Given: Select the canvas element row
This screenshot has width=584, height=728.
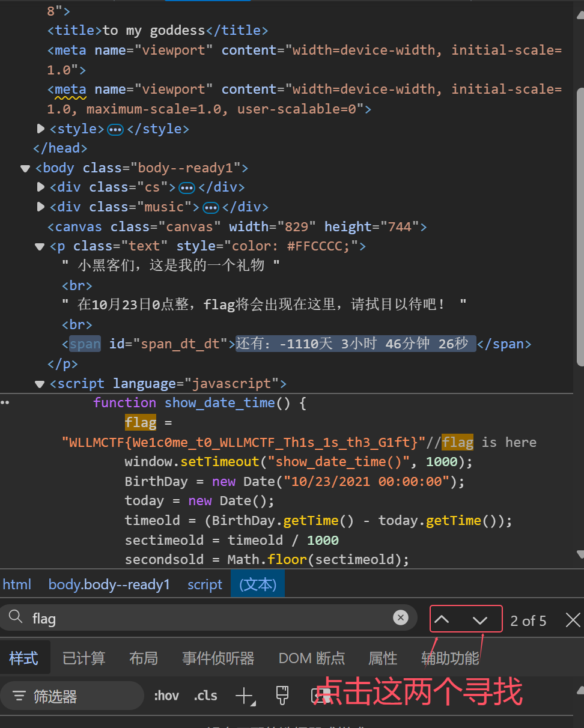Looking at the screenshot, I should pos(237,226).
